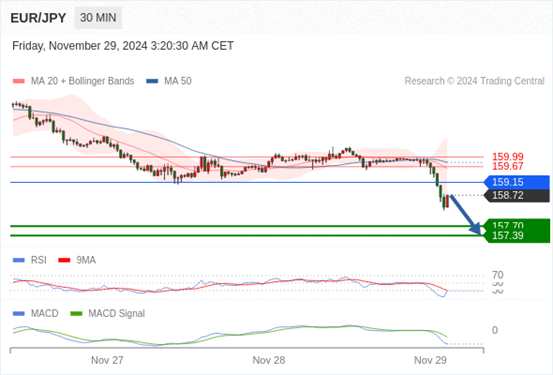Click the MA 50 blue legend swatch
This screenshot has width=553, height=375.
point(152,81)
